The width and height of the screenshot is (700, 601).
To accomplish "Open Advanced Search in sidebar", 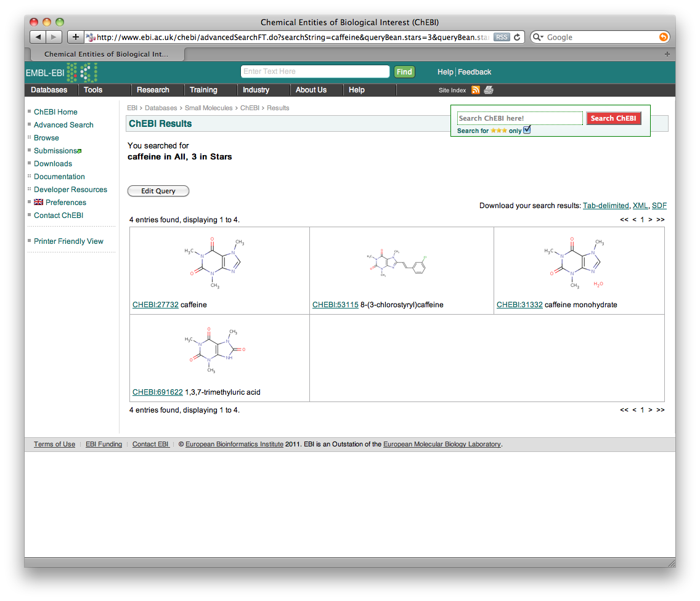I will [x=63, y=125].
